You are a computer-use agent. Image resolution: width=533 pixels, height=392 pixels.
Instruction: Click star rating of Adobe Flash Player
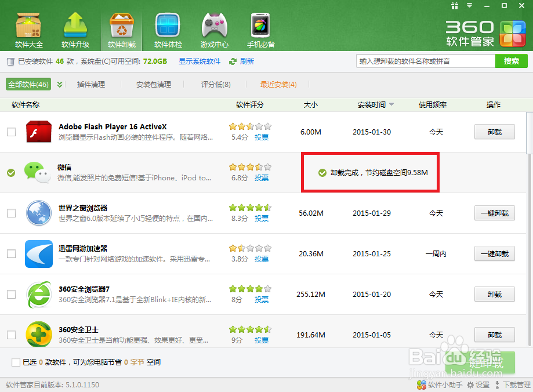[250, 126]
